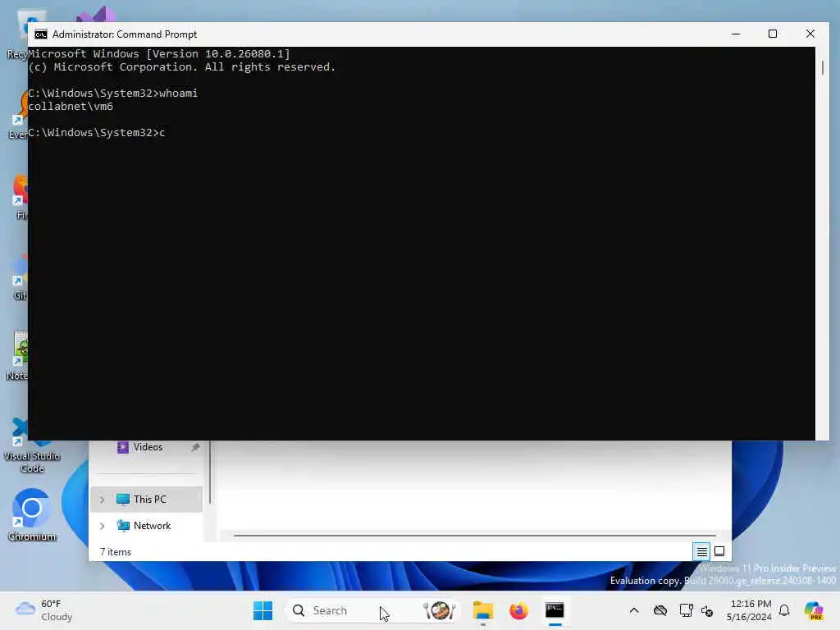840x630 pixels.
Task: Open the search highlights food icon
Action: (440, 610)
